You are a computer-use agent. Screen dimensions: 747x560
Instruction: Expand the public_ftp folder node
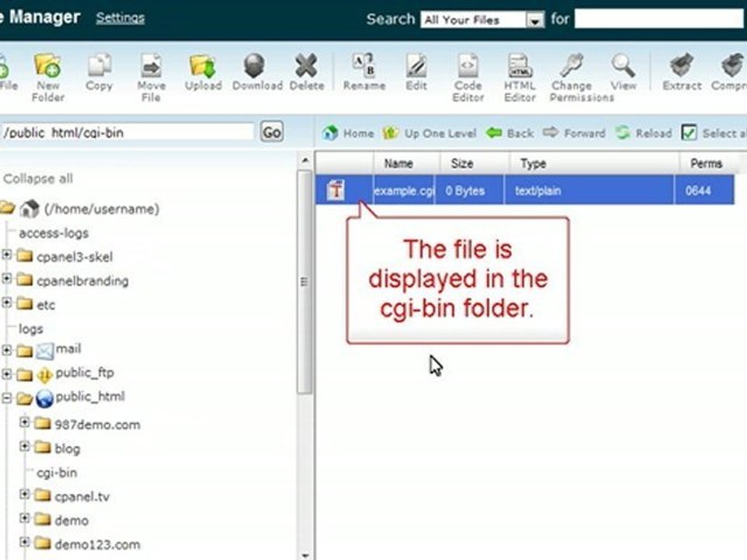[x=7, y=374]
